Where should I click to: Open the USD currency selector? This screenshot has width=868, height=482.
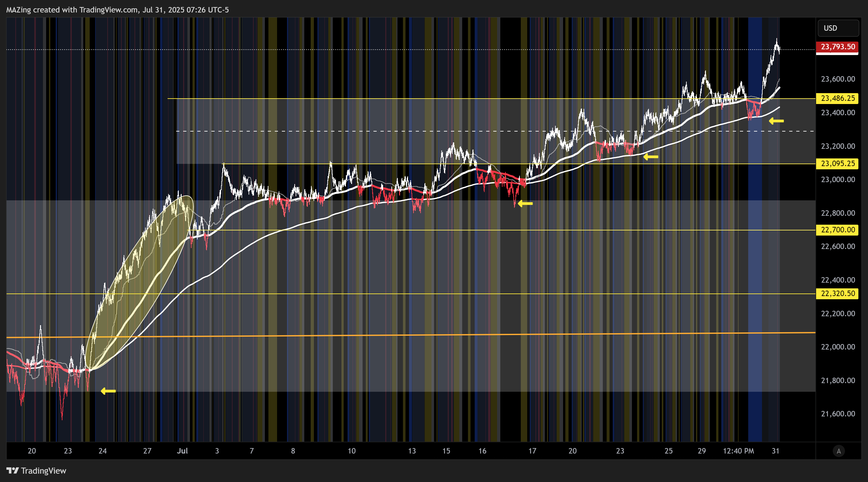click(838, 28)
